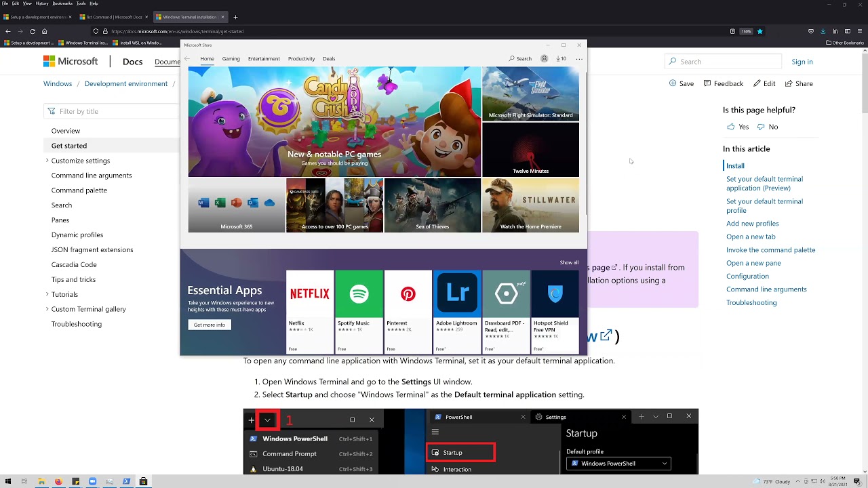This screenshot has width=868, height=488.
Task: Go to 'Add new profiles' article link
Action: [752, 224]
